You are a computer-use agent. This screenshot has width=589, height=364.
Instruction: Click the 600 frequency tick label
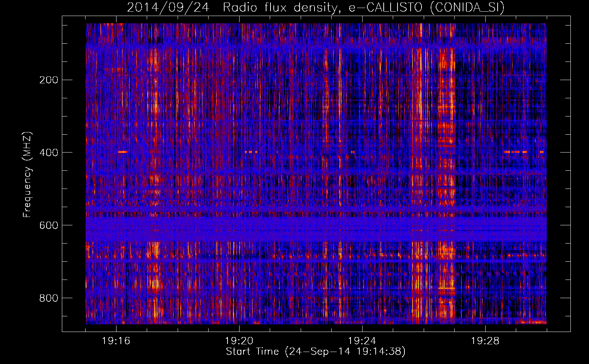point(49,225)
